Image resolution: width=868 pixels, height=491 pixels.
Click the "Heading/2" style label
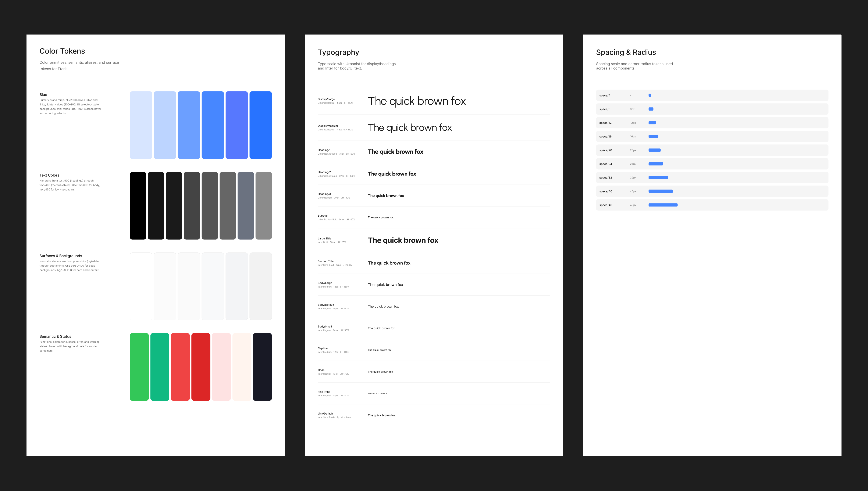(x=324, y=172)
